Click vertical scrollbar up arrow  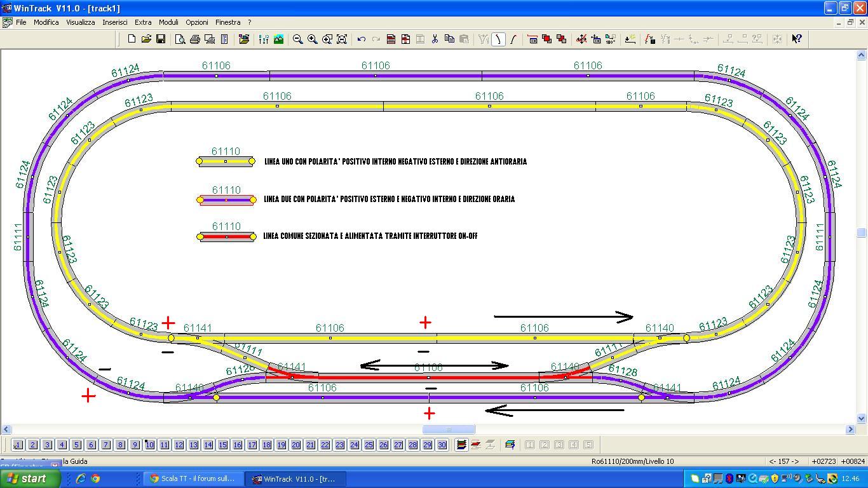pos(862,57)
